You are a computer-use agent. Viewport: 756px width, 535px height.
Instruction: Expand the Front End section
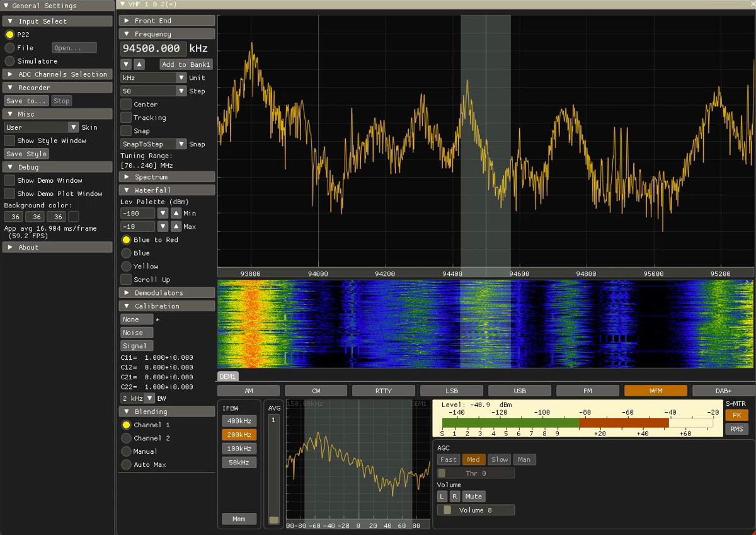pos(167,21)
